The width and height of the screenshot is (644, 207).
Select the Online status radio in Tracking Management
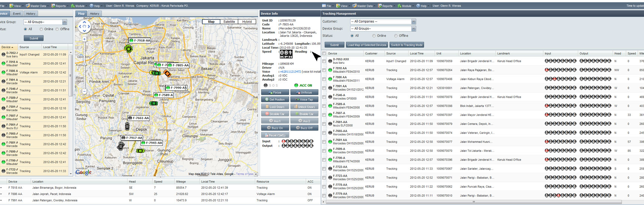coord(374,36)
